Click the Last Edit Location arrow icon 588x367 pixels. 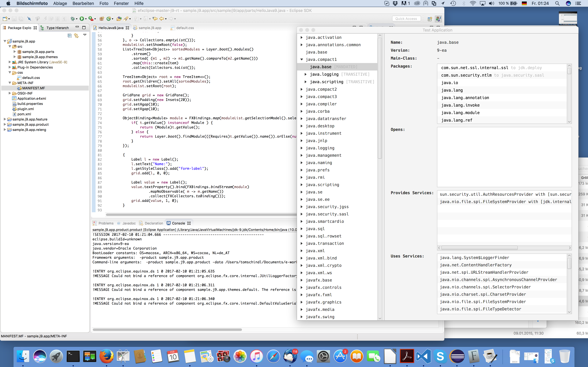click(155, 19)
